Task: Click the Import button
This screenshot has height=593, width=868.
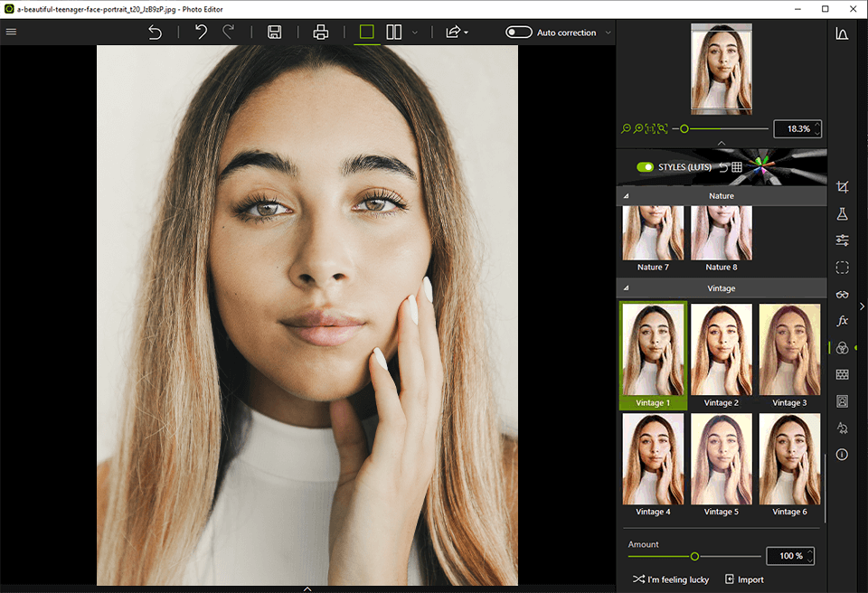Action: coord(744,579)
